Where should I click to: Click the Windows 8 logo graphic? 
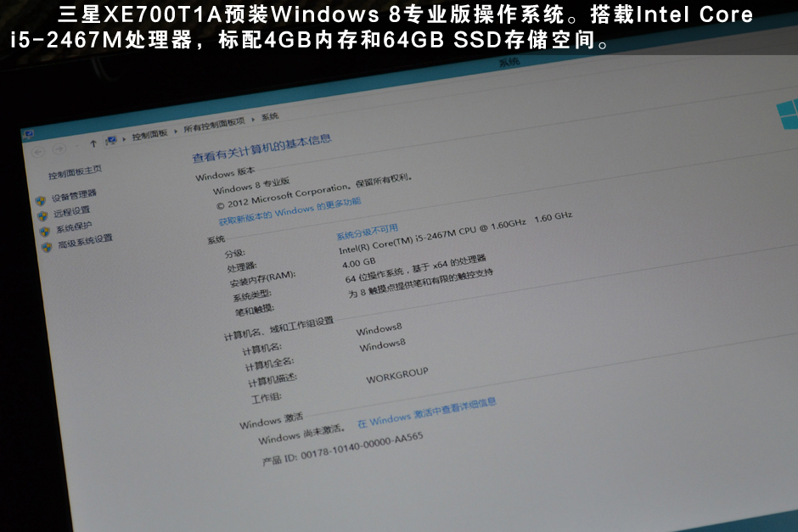[x=787, y=113]
